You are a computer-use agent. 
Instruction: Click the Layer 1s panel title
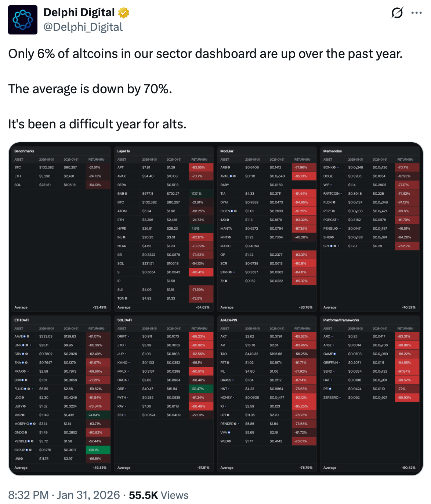pos(124,151)
